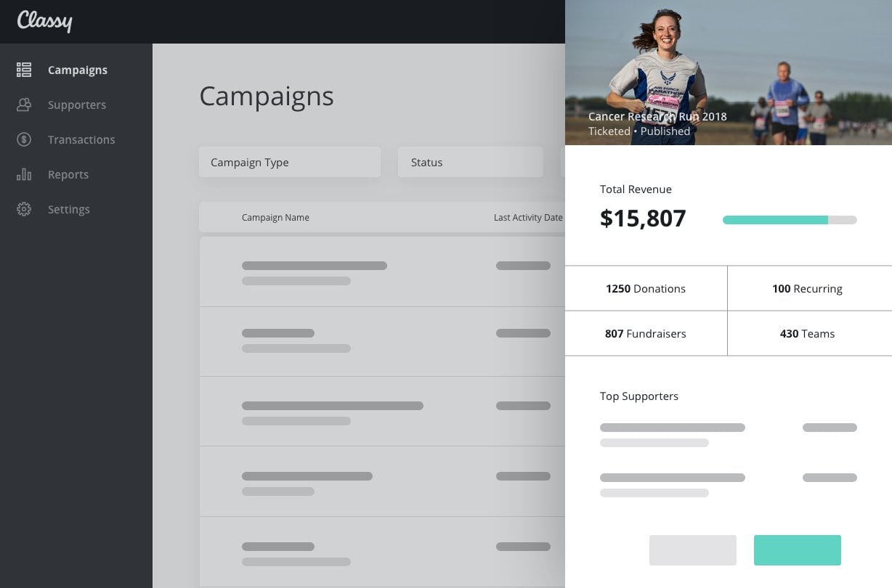Select the Campaigns list icon in sidebar

[x=24, y=70]
